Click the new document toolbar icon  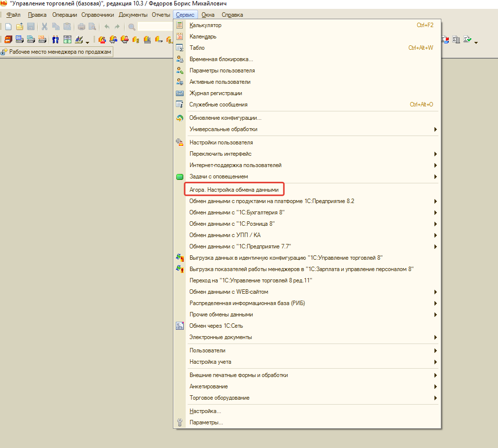click(x=8, y=27)
